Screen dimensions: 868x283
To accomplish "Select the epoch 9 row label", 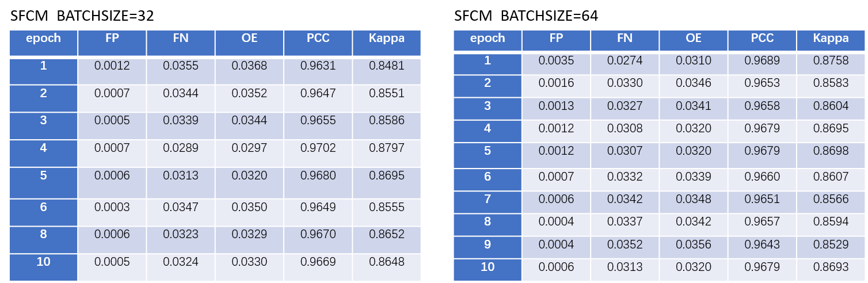I will pos(488,245).
